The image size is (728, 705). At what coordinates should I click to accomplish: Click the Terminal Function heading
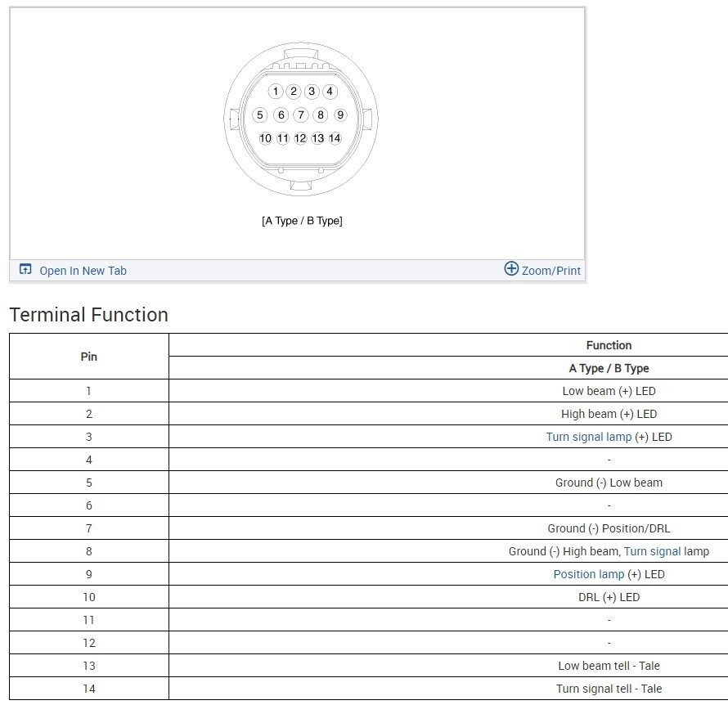pos(88,315)
